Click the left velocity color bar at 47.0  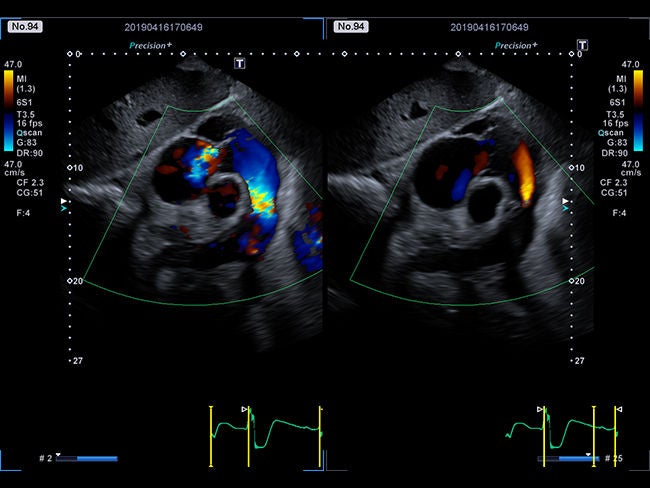(x=9, y=110)
